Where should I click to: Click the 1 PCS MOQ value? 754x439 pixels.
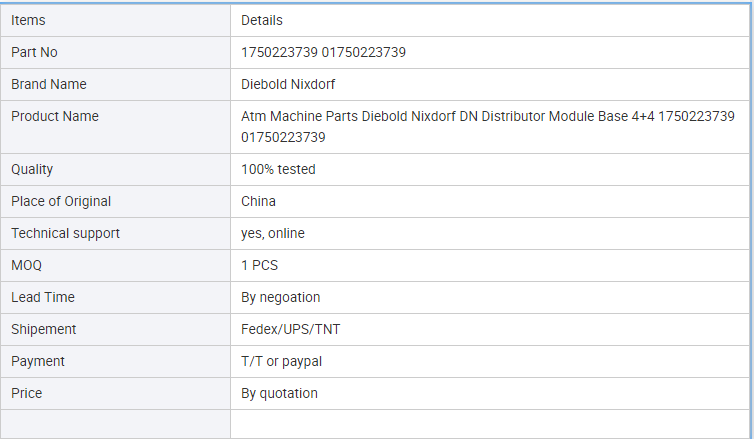(x=259, y=265)
